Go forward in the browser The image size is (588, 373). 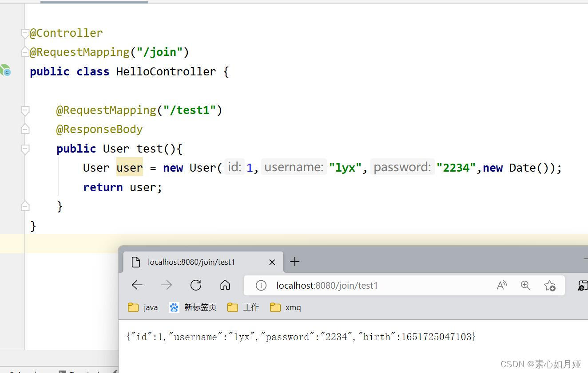tap(167, 285)
